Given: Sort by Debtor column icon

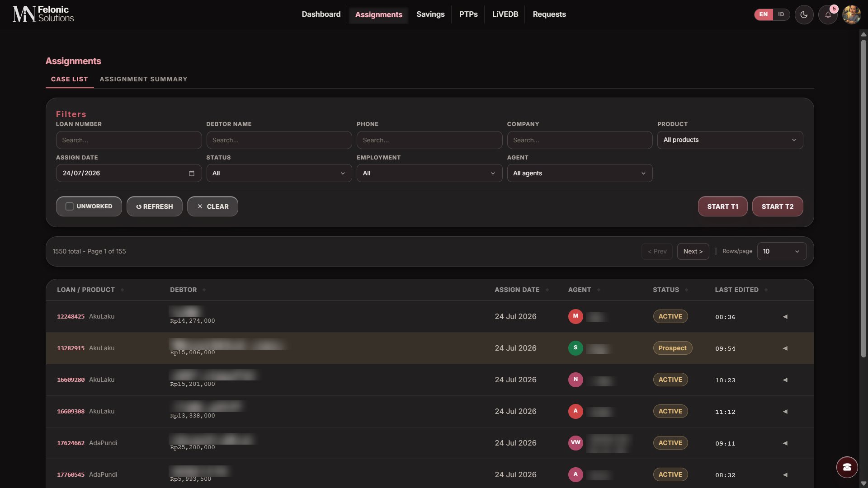Looking at the screenshot, I should pos(204,290).
